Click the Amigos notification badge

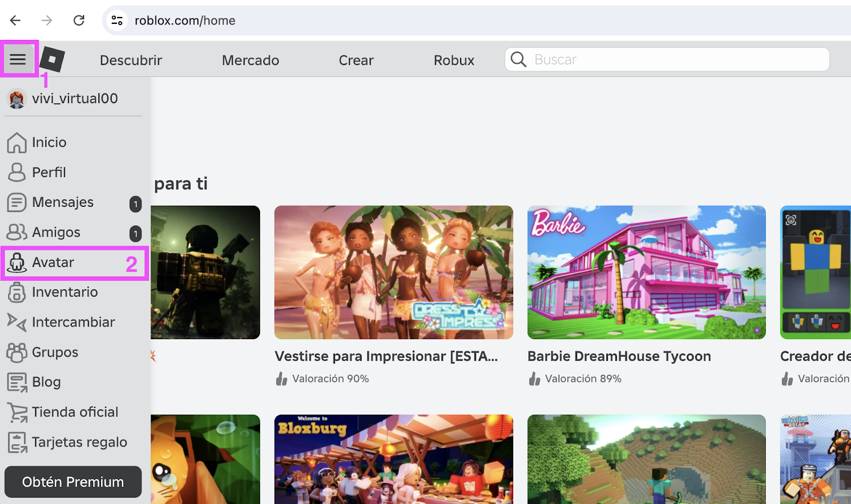[x=136, y=234]
